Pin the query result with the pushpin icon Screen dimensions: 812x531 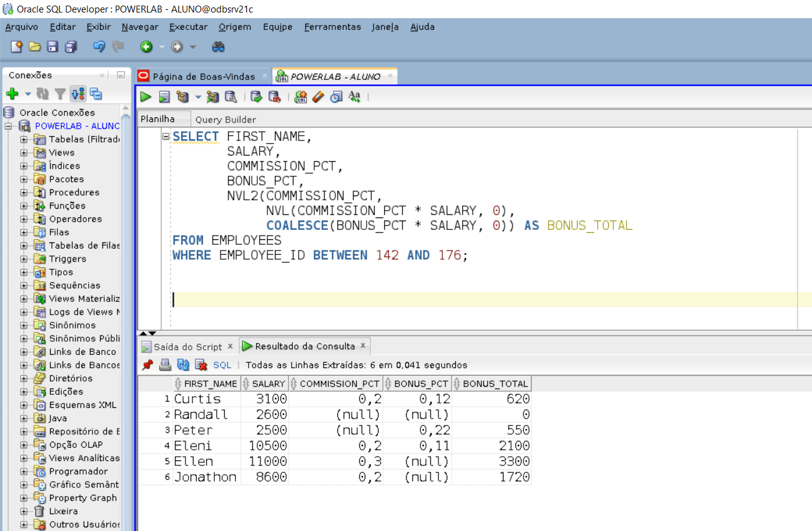(x=147, y=365)
